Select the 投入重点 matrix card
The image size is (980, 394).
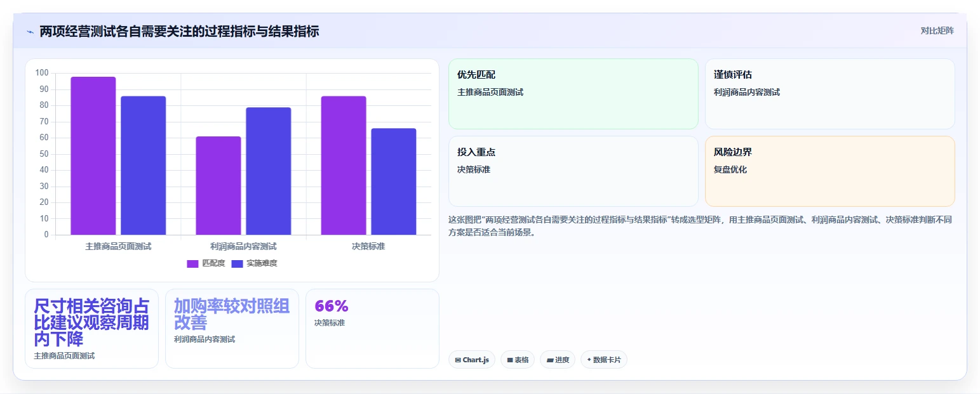pos(574,171)
